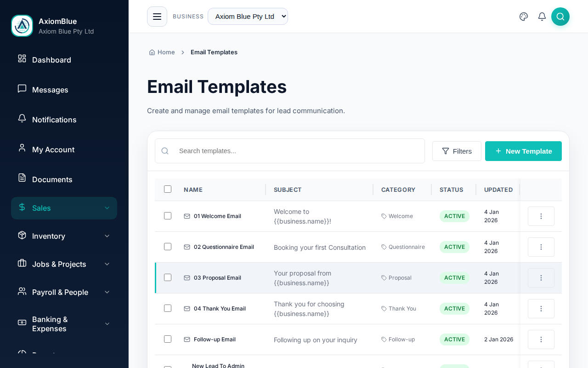Click the magnifier icon in search templates box

tap(165, 151)
